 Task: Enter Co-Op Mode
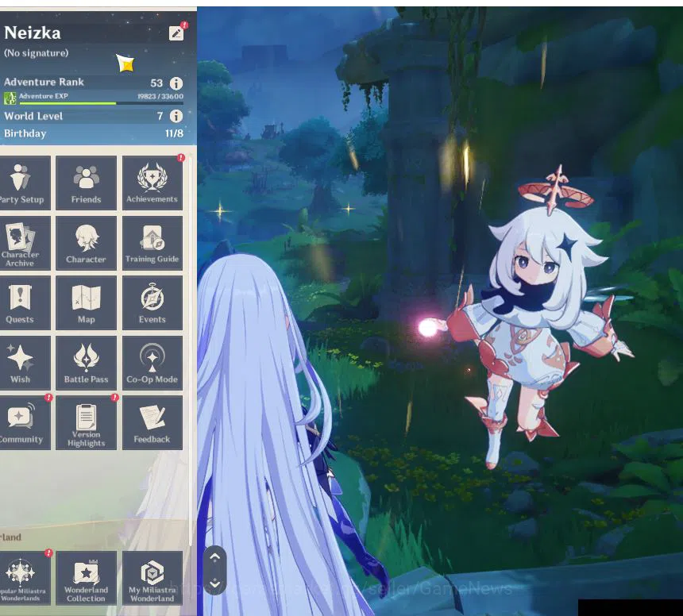pos(152,363)
